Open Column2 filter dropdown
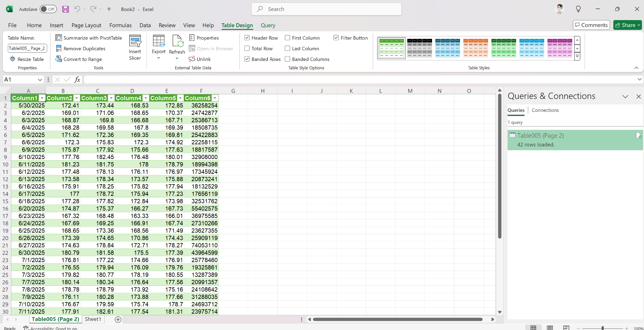The height and width of the screenshot is (330, 644). (76, 98)
